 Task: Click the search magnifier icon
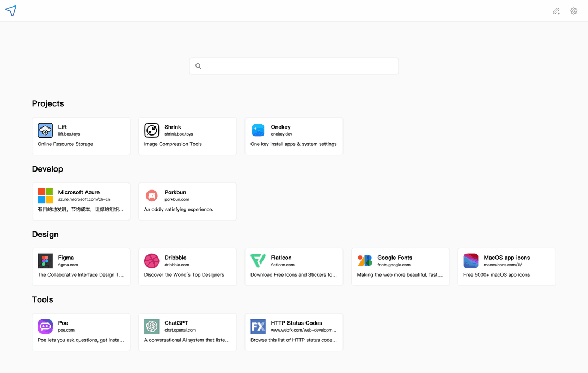pos(198,66)
